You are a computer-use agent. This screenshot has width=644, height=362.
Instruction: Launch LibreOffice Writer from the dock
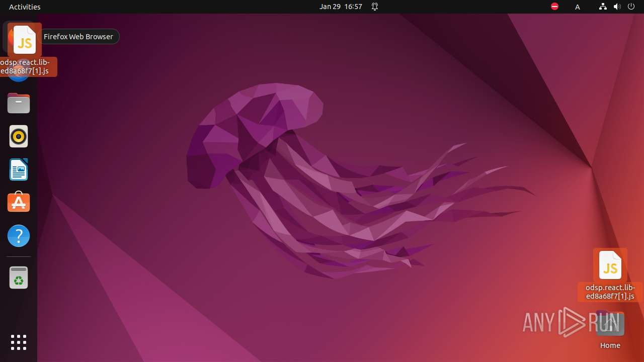[x=19, y=169]
